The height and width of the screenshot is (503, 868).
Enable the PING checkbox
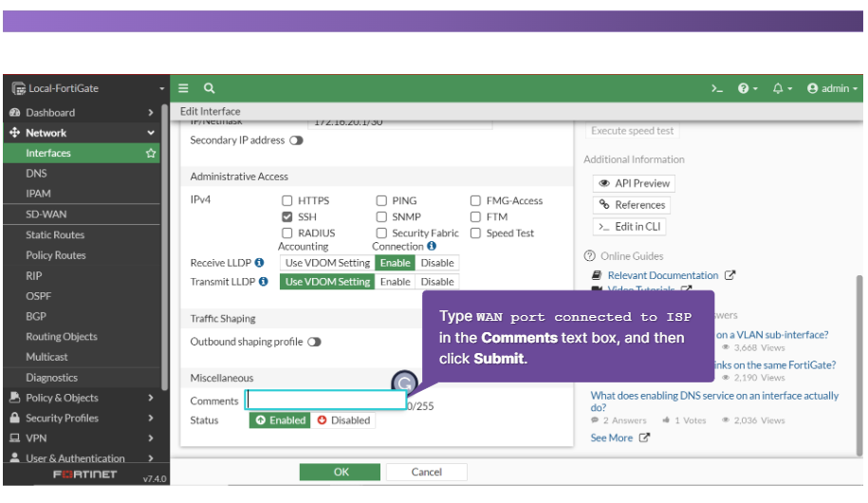pyautogui.click(x=381, y=200)
